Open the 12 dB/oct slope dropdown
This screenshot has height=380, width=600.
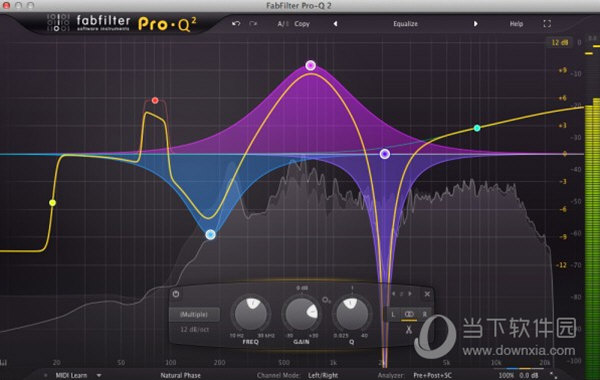coord(194,329)
